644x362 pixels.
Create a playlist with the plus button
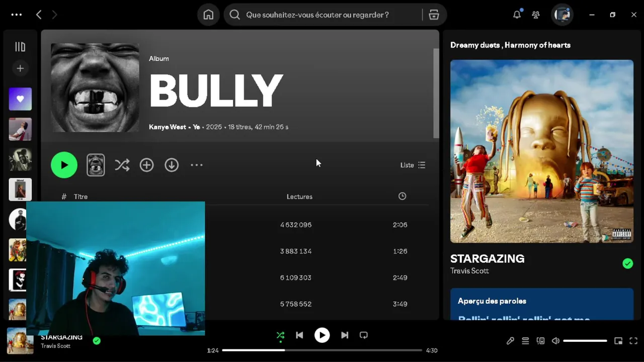click(20, 68)
